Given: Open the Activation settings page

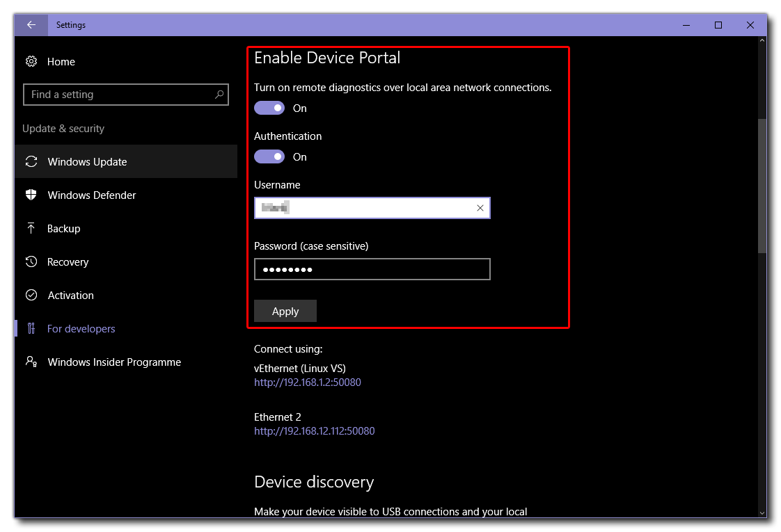Looking at the screenshot, I should point(70,295).
